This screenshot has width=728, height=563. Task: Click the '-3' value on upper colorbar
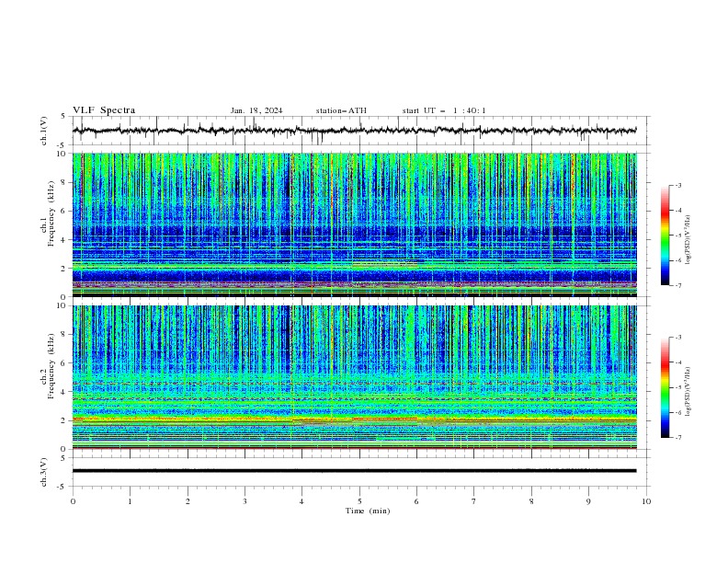678,185
